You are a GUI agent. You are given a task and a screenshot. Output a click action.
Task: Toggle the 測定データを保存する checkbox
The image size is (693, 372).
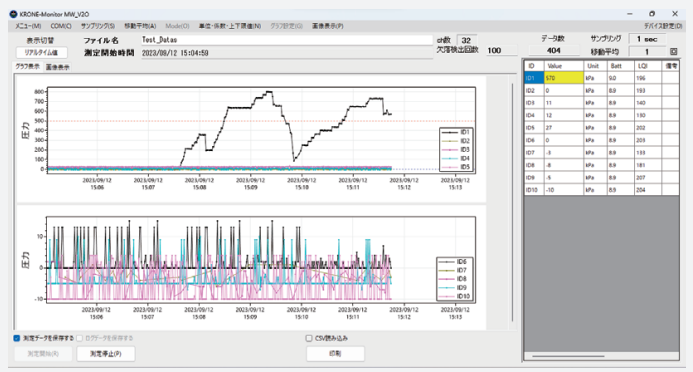pos(17,338)
